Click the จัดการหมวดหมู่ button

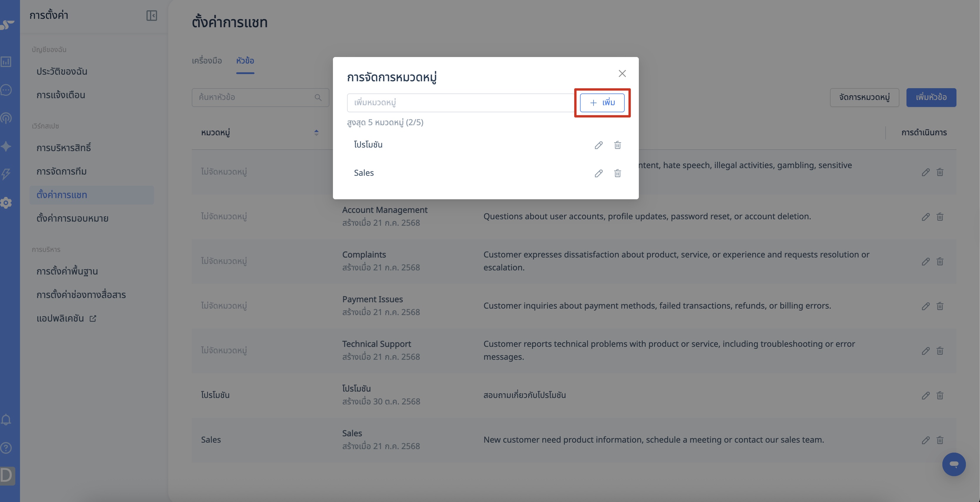864,97
